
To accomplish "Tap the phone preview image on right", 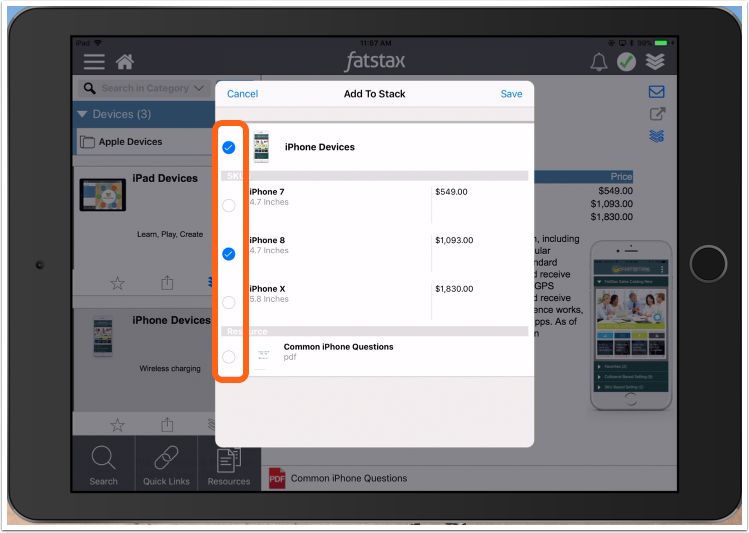I will coord(631,326).
